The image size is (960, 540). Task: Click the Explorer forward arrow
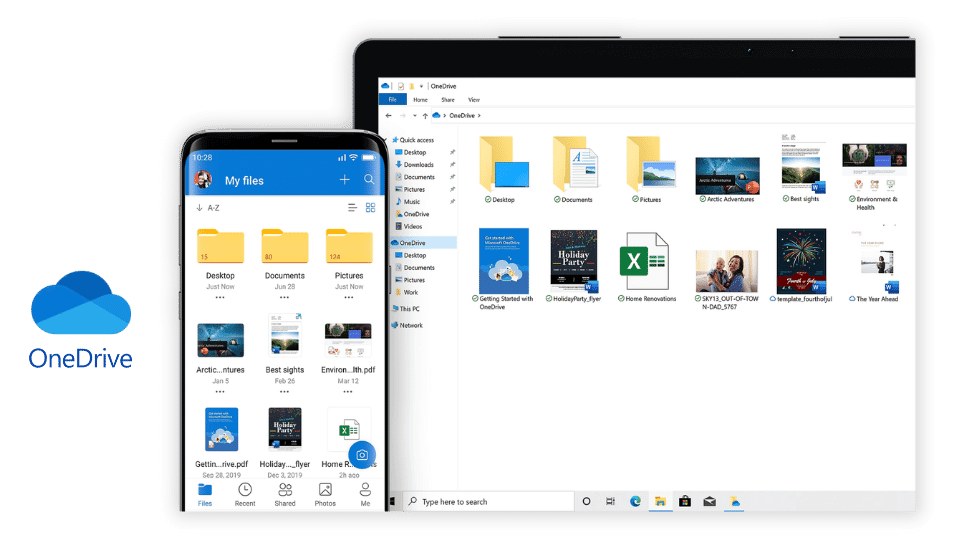(x=402, y=115)
